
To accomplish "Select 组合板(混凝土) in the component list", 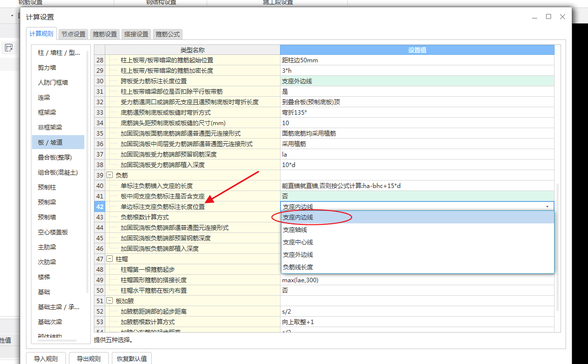I will click(58, 172).
